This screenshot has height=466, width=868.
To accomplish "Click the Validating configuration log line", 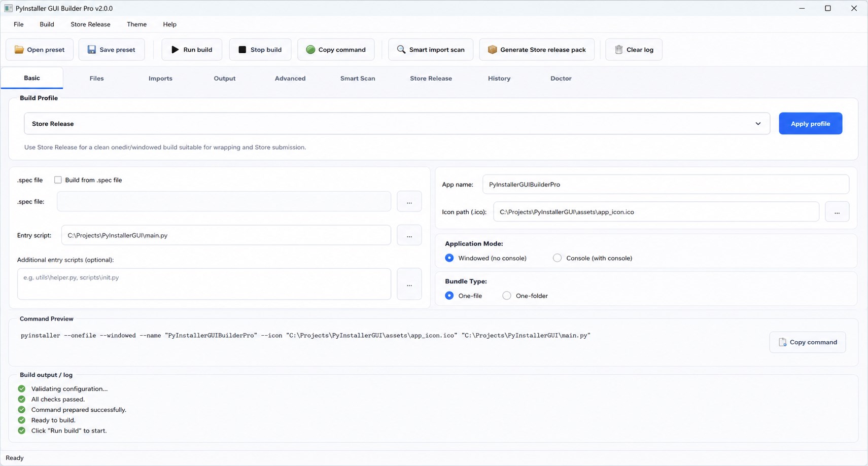I will (70, 389).
